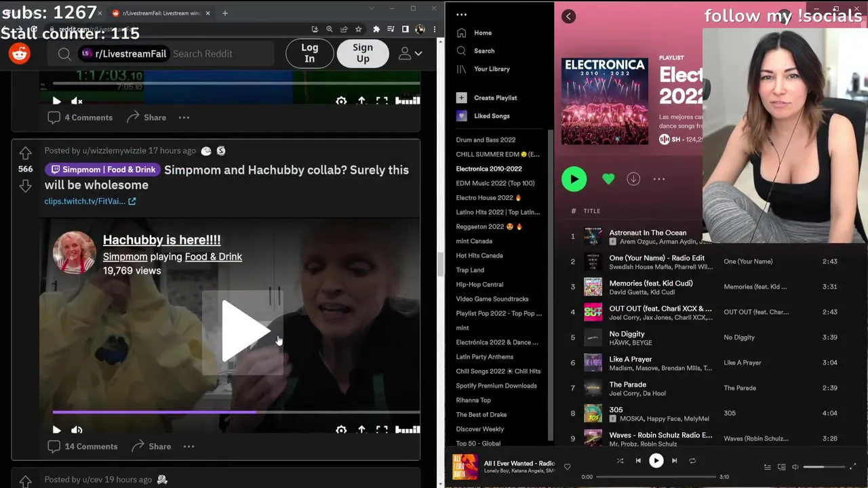Viewport: 868px width, 488px height.
Task: Downvote the Simpmom and Hachubby post
Action: (25, 185)
